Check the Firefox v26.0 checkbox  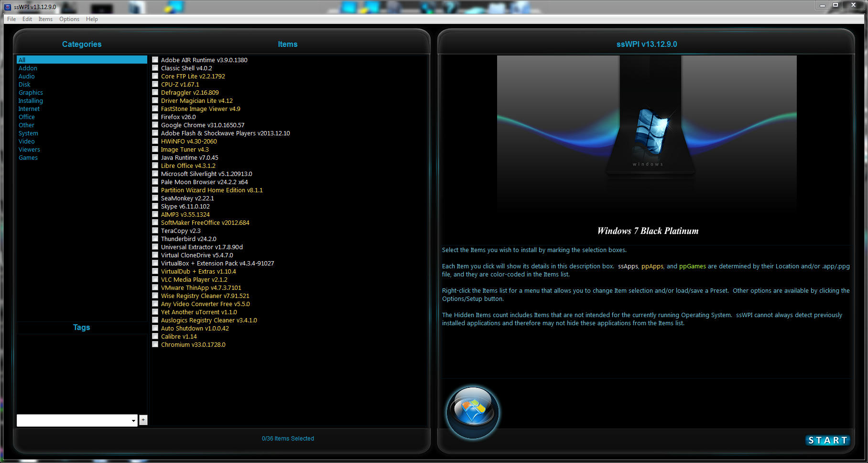tap(155, 116)
